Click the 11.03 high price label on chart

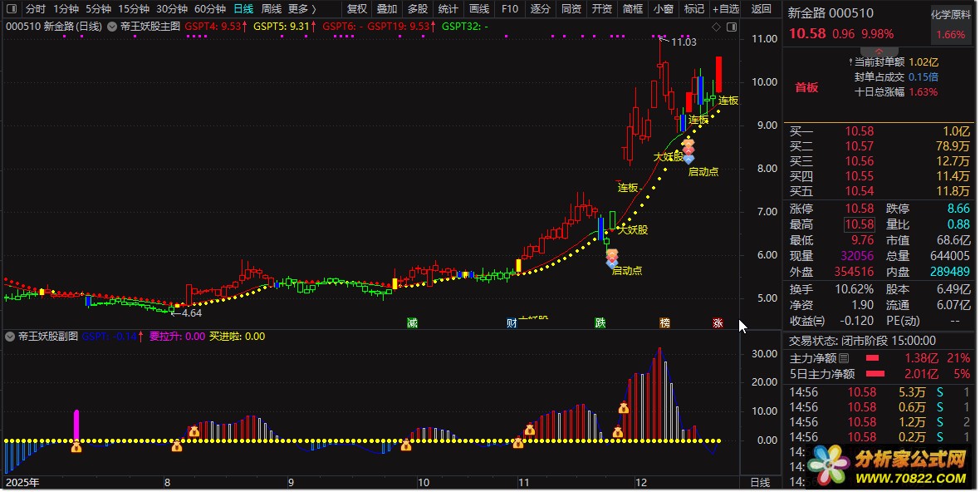point(684,42)
